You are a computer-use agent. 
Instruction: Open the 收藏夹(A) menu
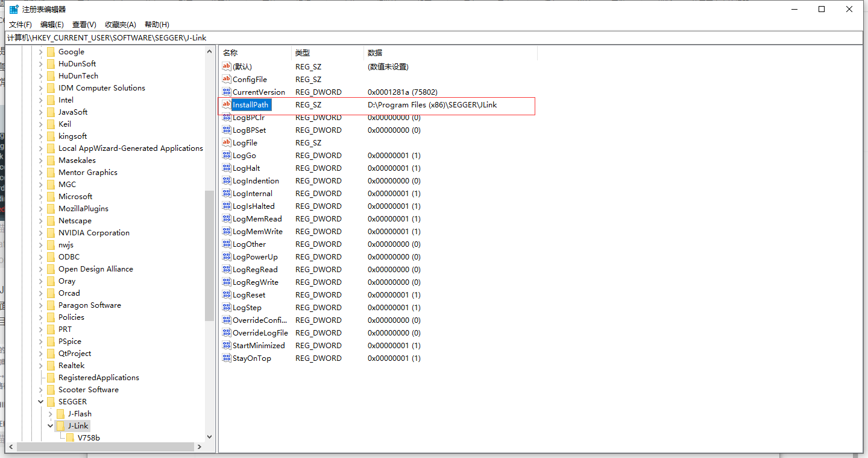[121, 24]
